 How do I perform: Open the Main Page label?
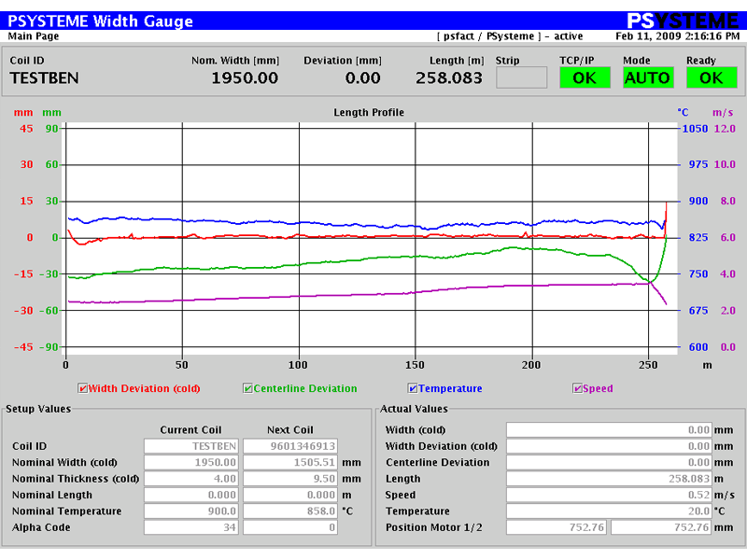(x=34, y=36)
